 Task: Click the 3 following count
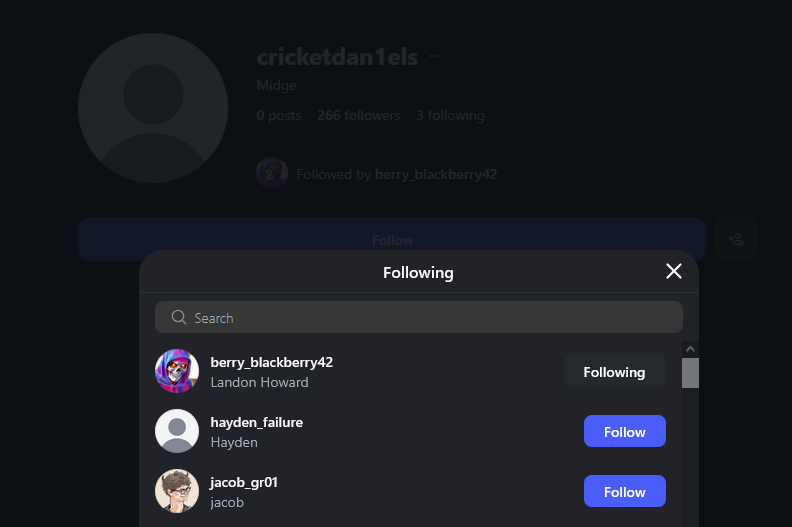click(451, 115)
